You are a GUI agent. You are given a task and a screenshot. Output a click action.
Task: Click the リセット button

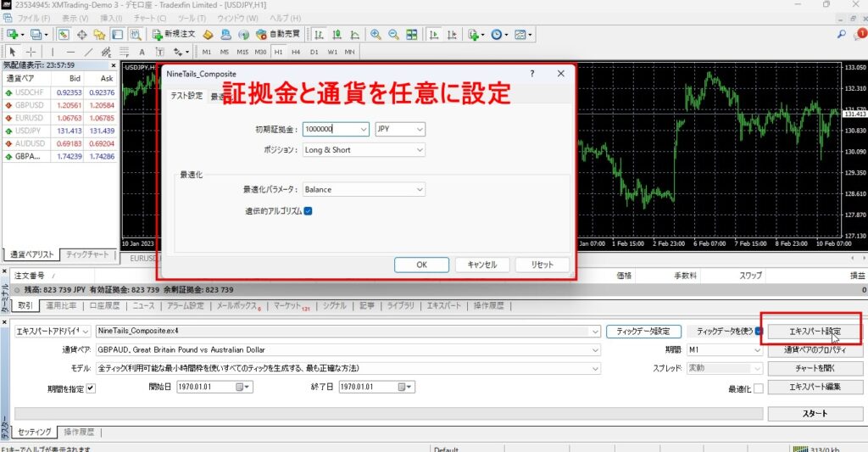point(542,265)
